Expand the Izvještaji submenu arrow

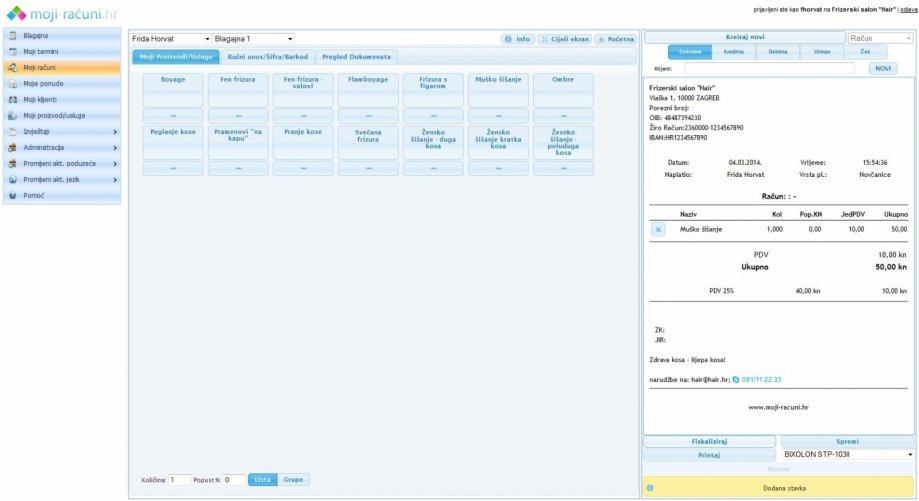pos(115,132)
